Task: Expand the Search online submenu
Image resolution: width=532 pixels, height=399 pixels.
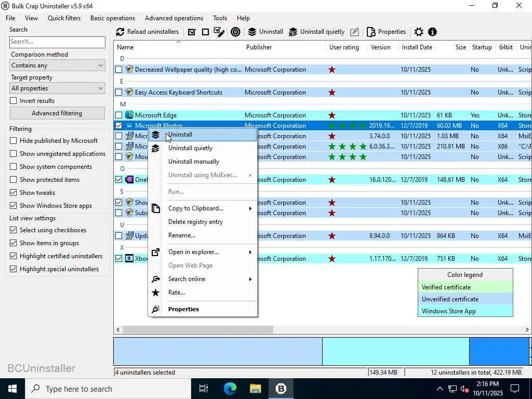Action: point(250,279)
